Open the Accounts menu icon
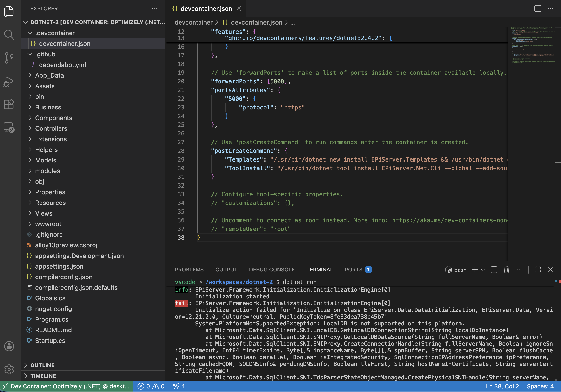Screen dimensions: 561x392 pyautogui.click(x=9, y=346)
